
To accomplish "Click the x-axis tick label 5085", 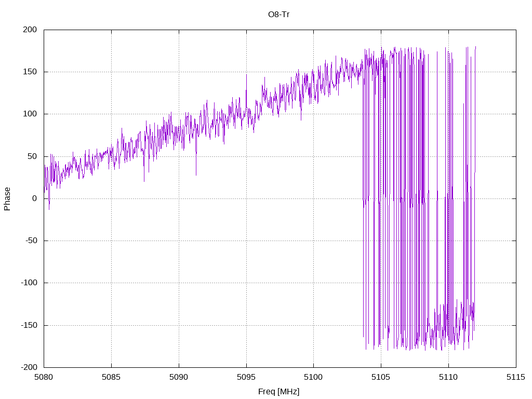I will coord(111,377).
